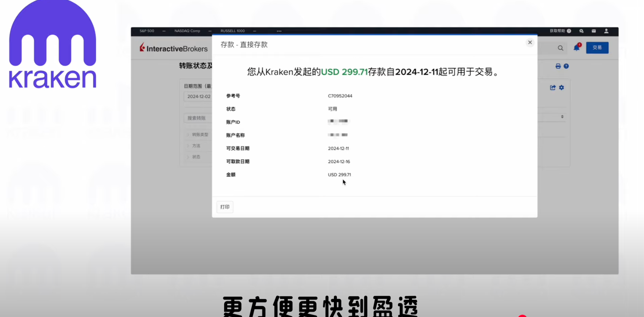Click the RUSSELL 1000 ticker

point(233,31)
